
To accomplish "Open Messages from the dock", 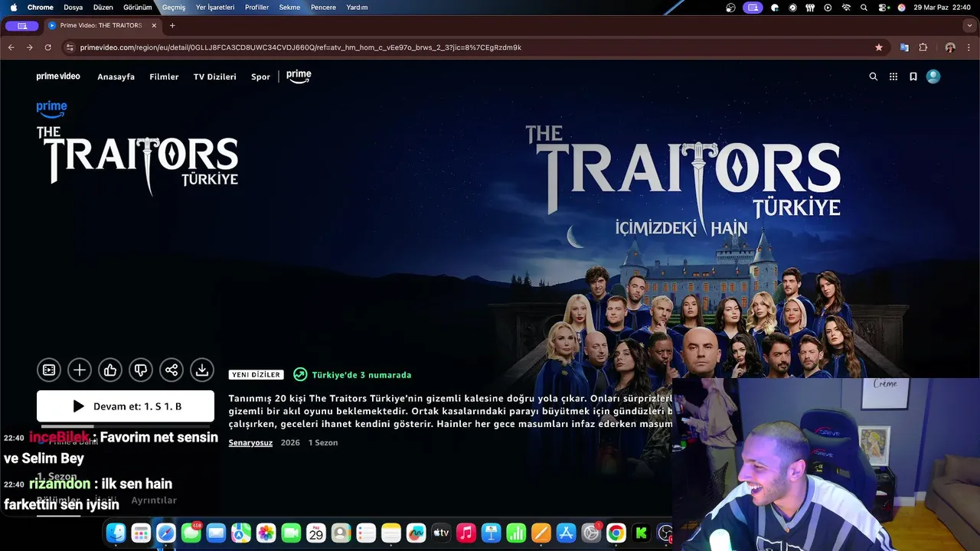I will 191,533.
